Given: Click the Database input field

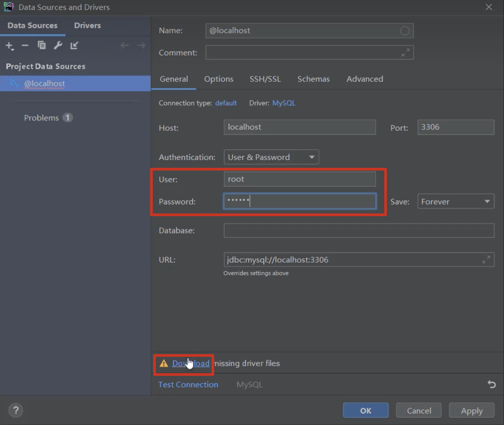Looking at the screenshot, I should click(x=359, y=231).
